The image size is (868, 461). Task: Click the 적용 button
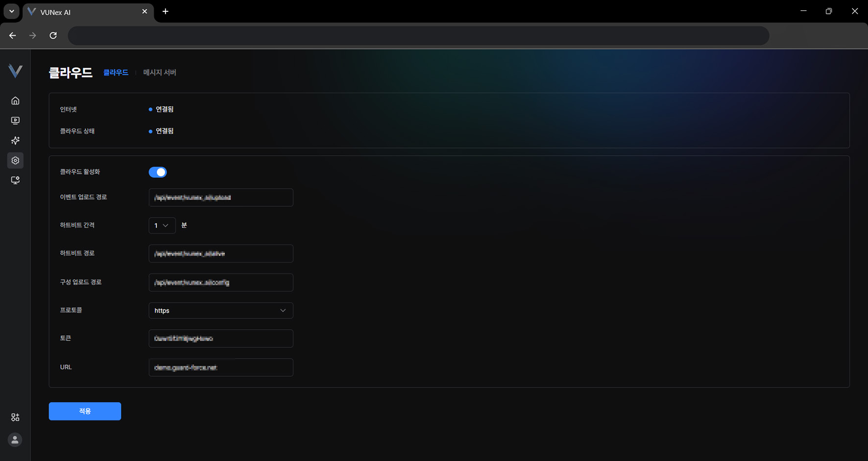[x=85, y=411]
